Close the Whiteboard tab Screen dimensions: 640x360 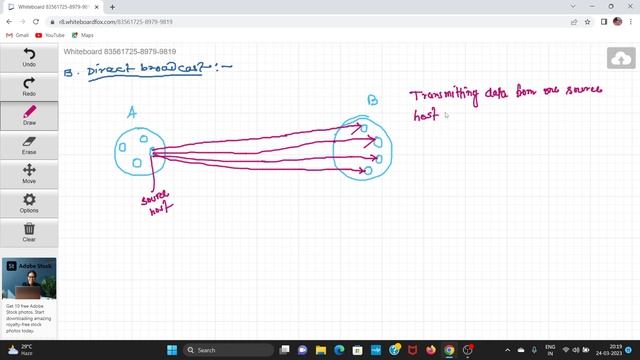pyautogui.click(x=97, y=7)
